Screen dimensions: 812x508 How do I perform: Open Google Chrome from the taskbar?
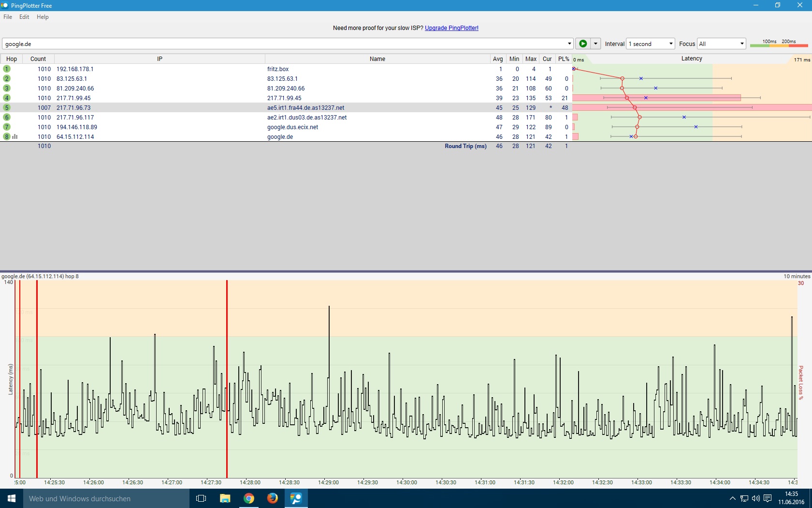[249, 498]
